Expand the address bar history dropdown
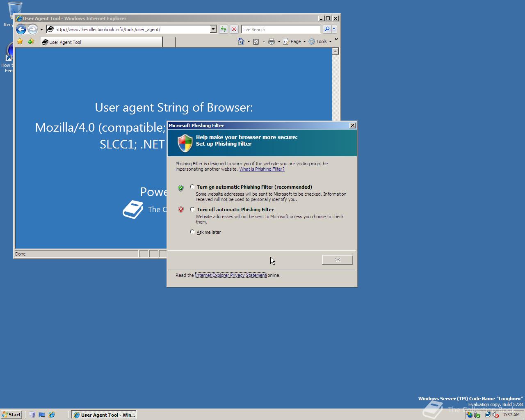 (x=213, y=29)
